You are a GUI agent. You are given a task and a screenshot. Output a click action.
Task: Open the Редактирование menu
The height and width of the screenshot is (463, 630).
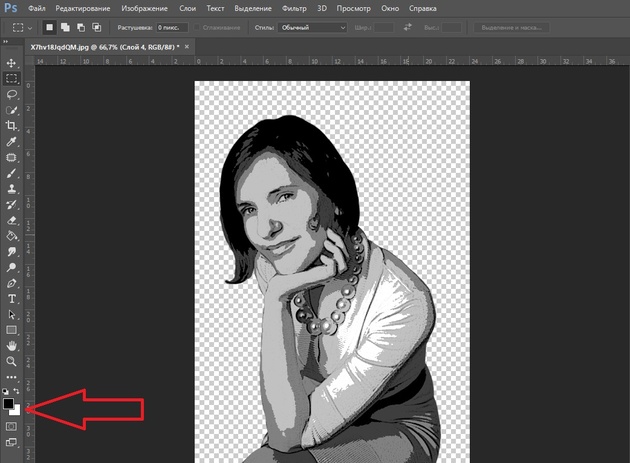click(83, 8)
